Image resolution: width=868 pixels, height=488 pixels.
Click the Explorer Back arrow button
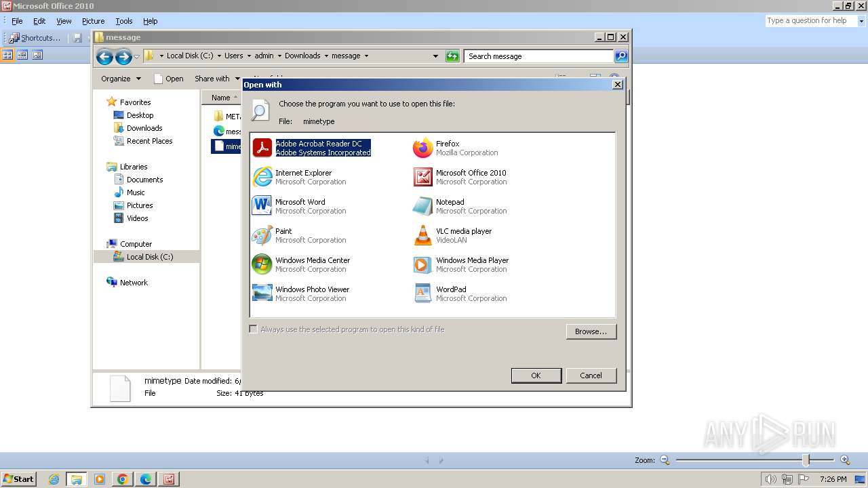click(104, 57)
